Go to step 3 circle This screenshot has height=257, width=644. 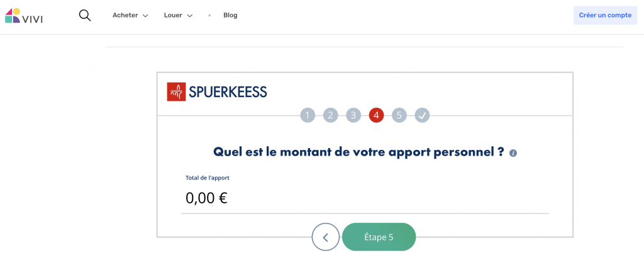353,115
